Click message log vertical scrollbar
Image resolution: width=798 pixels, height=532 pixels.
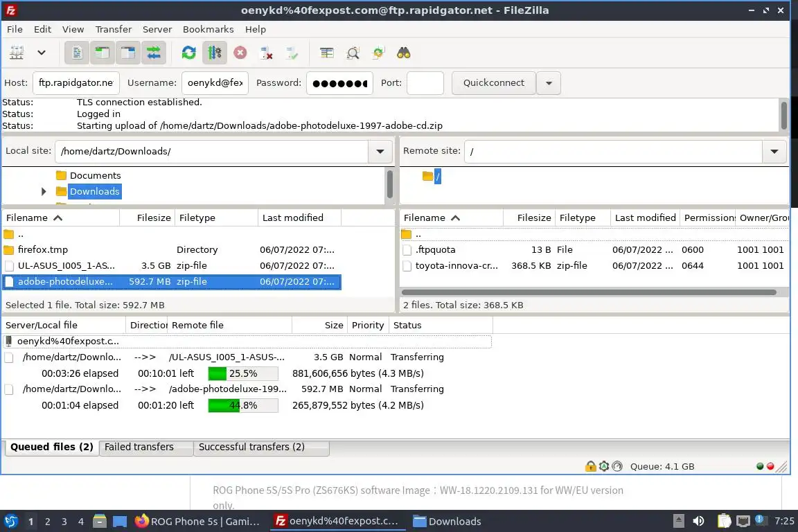click(x=783, y=116)
